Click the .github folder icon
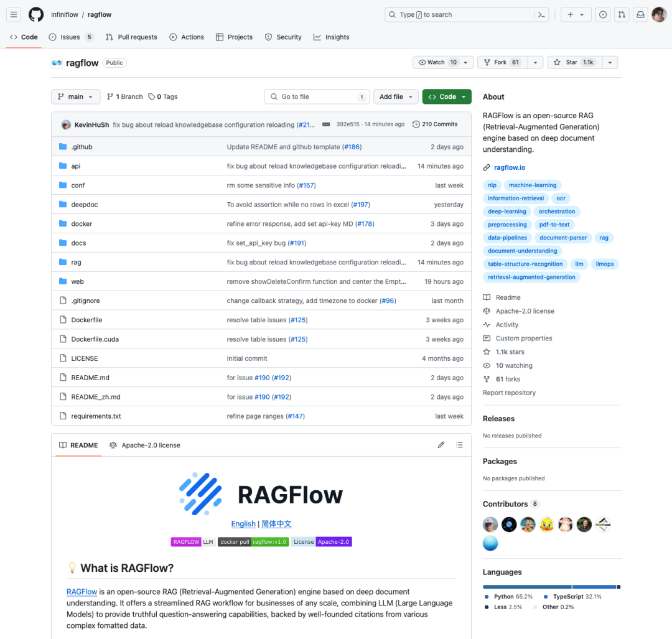The height and width of the screenshot is (639, 672). [63, 147]
